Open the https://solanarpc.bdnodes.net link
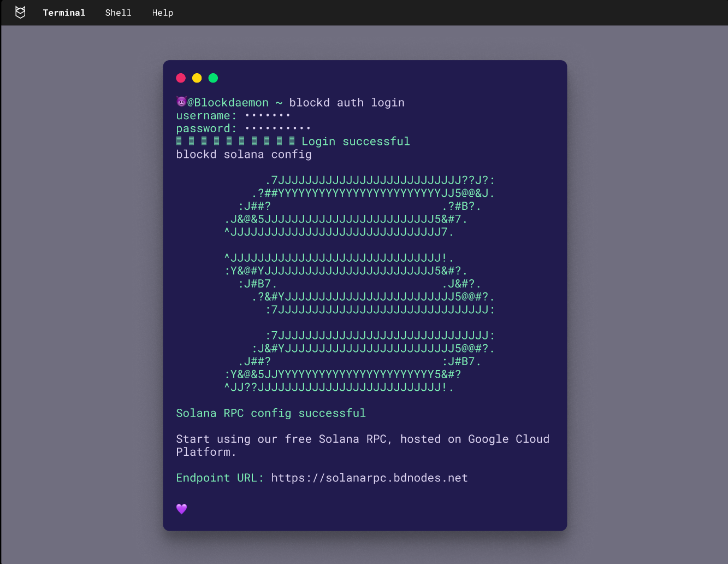 click(369, 478)
